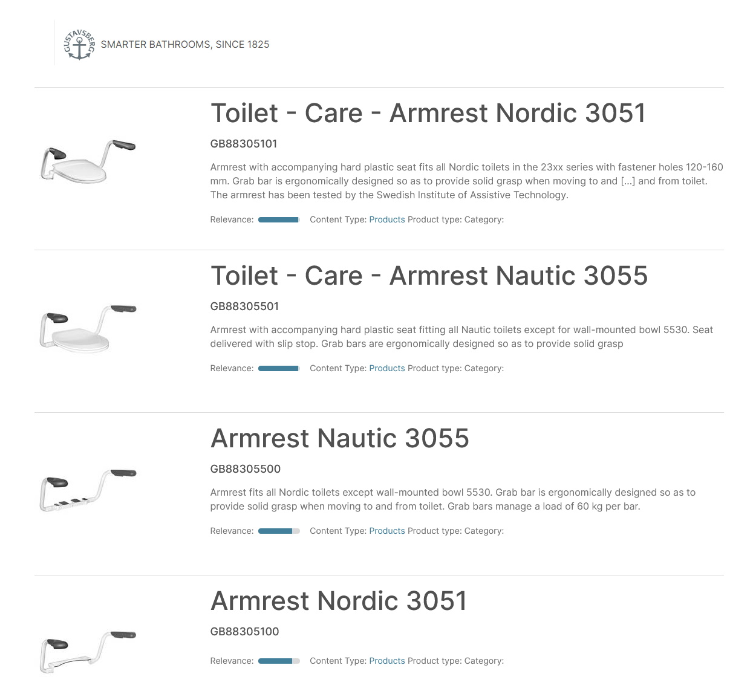Open the Toilet - Care - Armrest Nordic 3051 title
This screenshot has width=753, height=700.
(428, 114)
